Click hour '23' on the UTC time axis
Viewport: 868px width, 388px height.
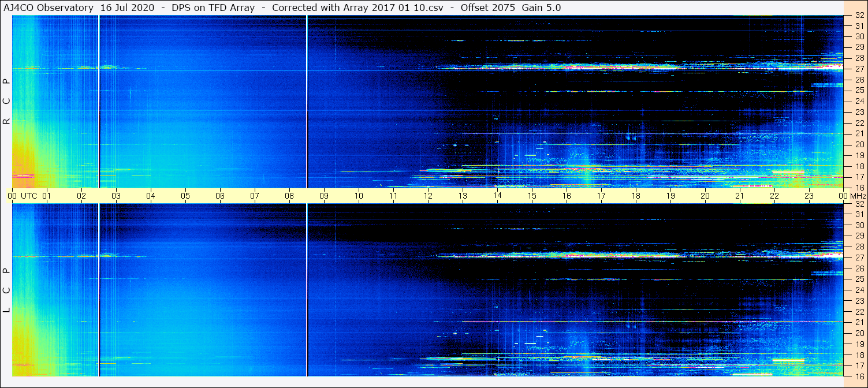(809, 196)
